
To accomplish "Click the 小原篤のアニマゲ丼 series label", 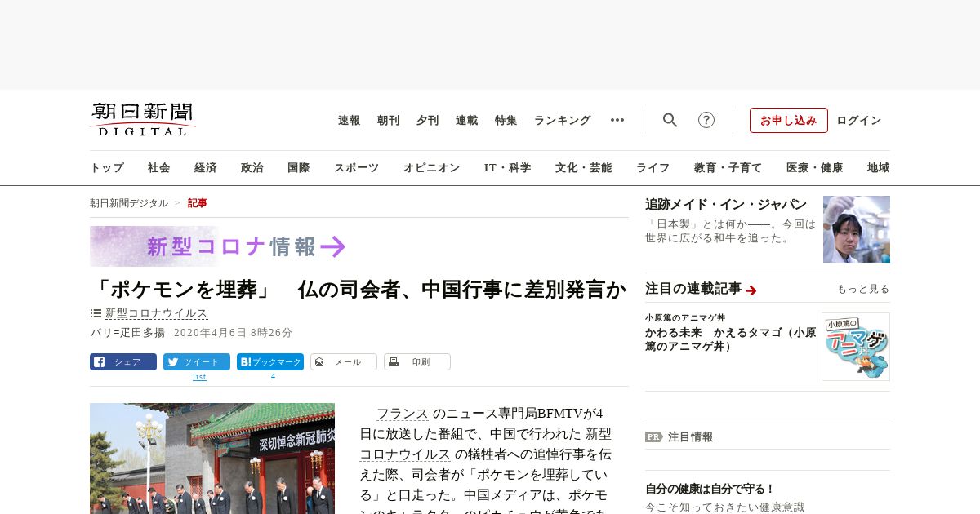I will pos(685,317).
